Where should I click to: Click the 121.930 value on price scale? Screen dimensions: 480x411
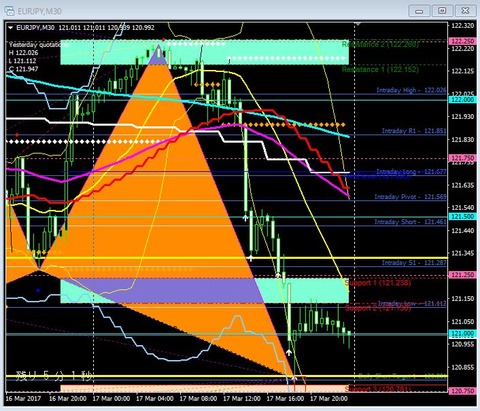462,116
